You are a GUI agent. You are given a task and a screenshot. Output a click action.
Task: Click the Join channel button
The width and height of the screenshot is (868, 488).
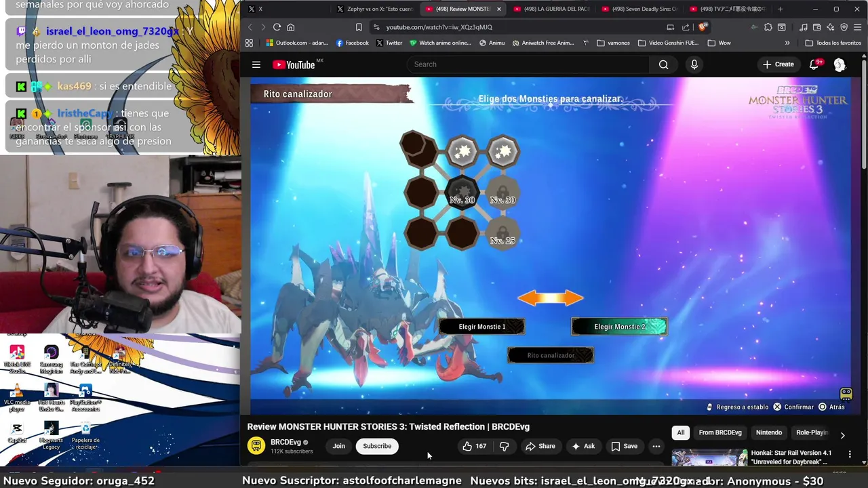point(338,446)
